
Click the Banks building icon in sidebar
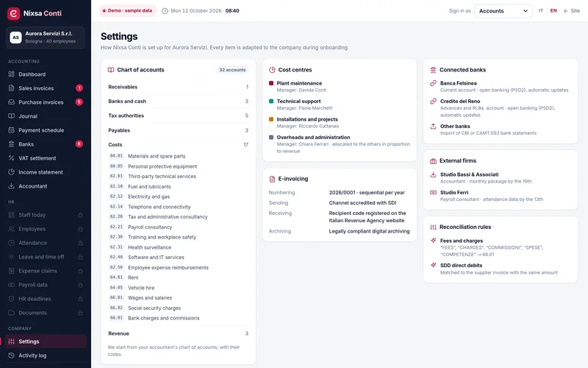[11, 144]
